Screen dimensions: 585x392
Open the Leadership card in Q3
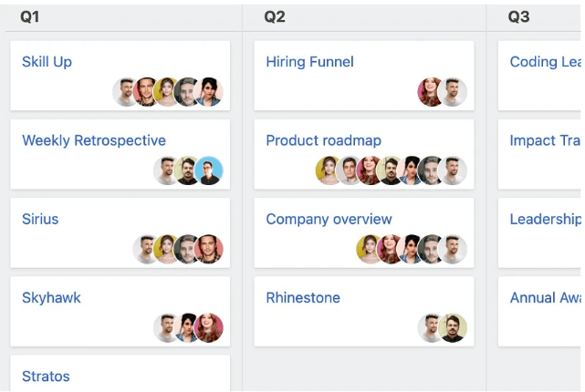(x=545, y=219)
